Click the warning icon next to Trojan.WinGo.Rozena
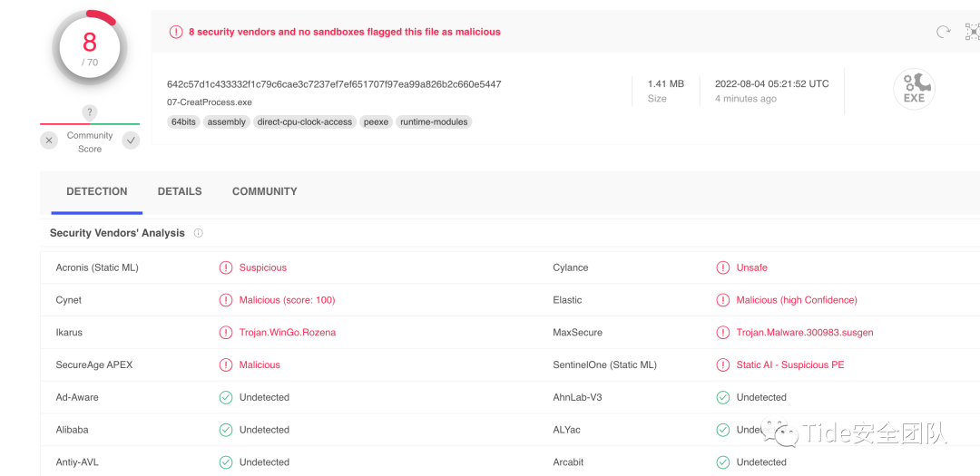The width and height of the screenshot is (980, 476). click(226, 333)
